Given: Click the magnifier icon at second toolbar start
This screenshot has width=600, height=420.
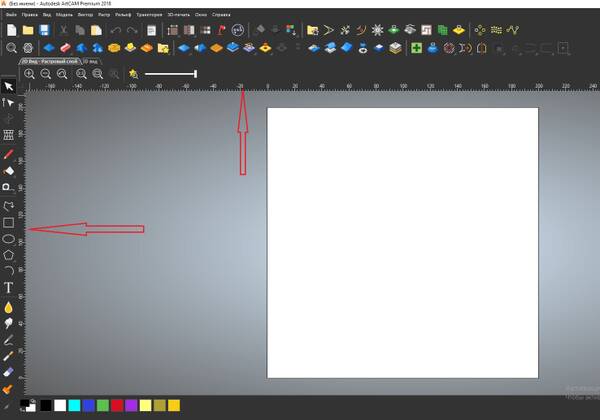Looking at the screenshot, I should tap(11, 48).
